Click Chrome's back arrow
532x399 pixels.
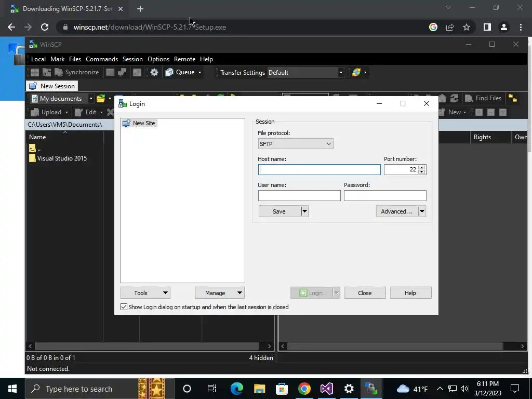tap(11, 27)
